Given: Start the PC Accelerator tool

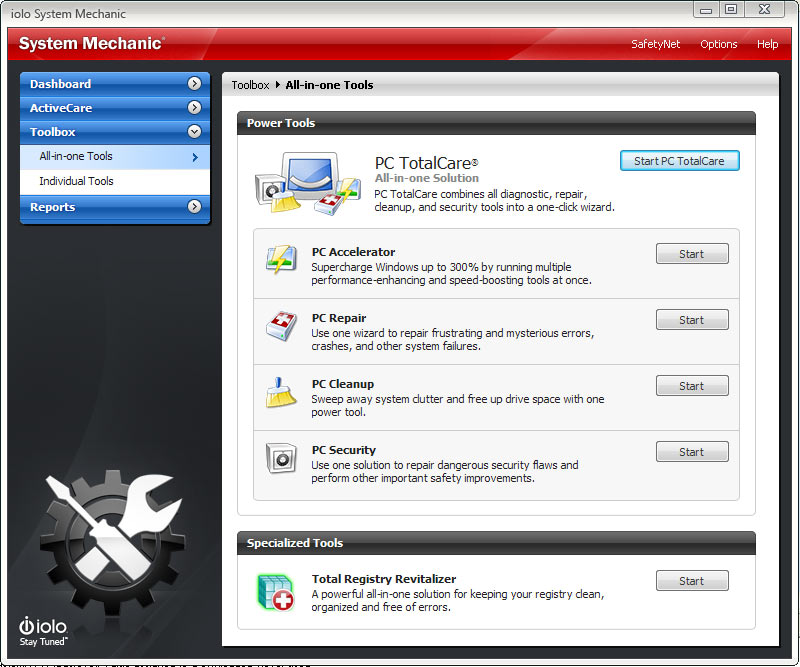Looking at the screenshot, I should 692,254.
